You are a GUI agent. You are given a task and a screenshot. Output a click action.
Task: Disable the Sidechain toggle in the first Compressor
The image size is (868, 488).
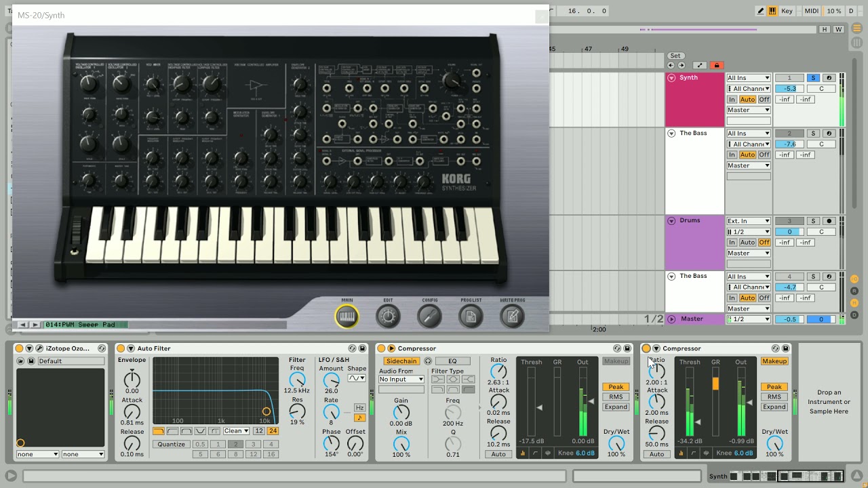tap(402, 361)
